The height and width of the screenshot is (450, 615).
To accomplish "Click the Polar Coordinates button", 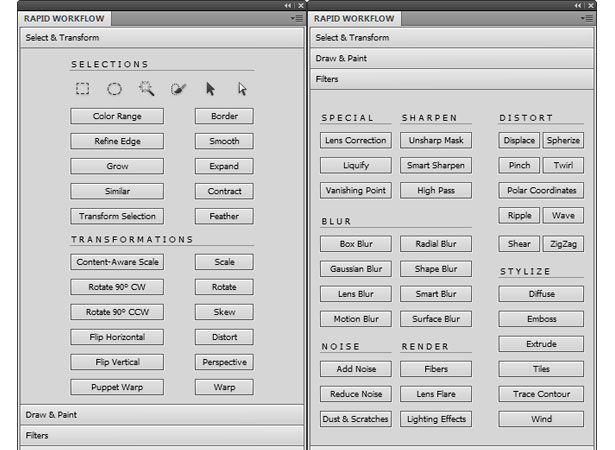I will pos(541,190).
